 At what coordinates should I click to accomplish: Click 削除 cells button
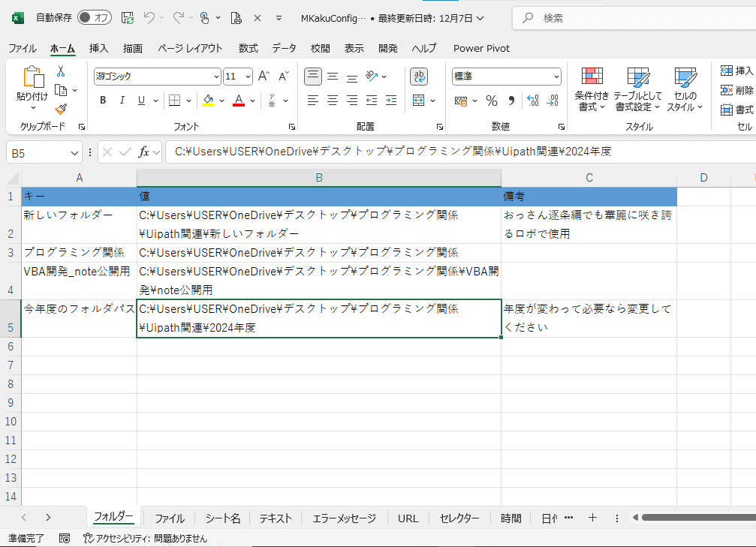point(736,90)
